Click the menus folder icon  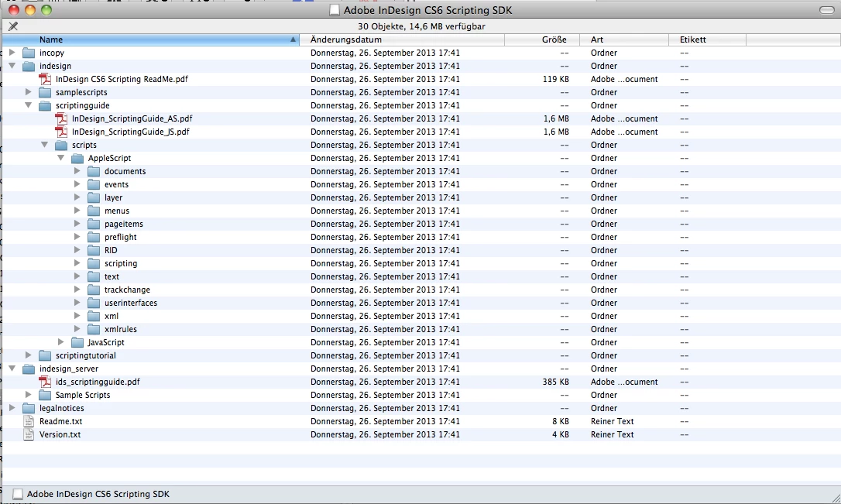point(94,211)
